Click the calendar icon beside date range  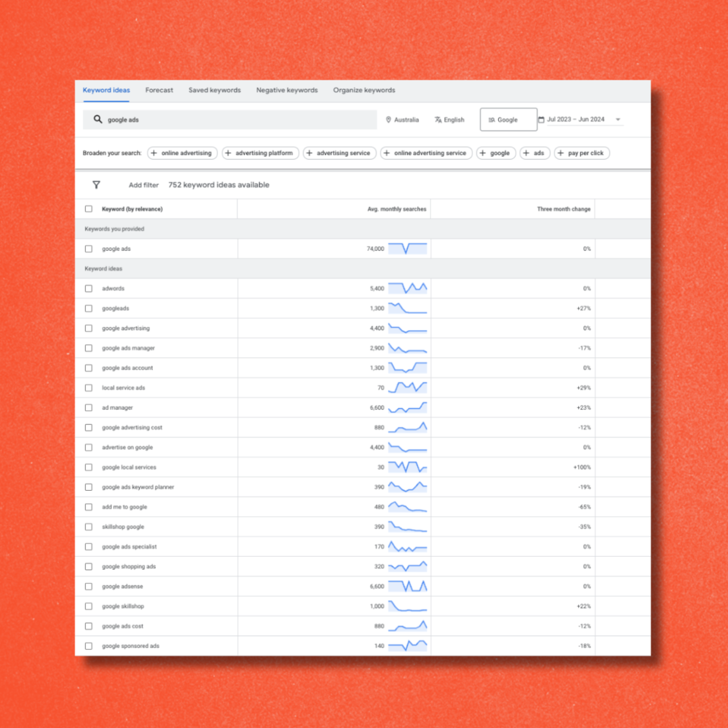point(541,119)
